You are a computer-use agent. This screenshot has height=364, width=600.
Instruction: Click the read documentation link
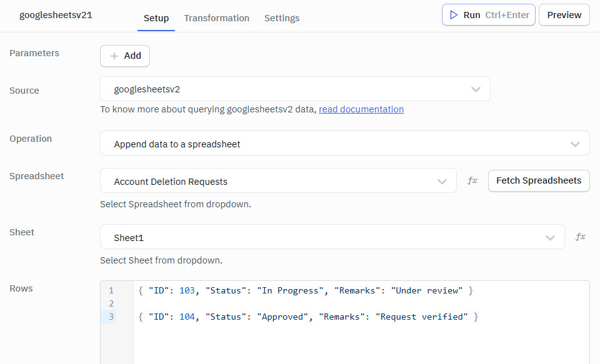click(361, 109)
